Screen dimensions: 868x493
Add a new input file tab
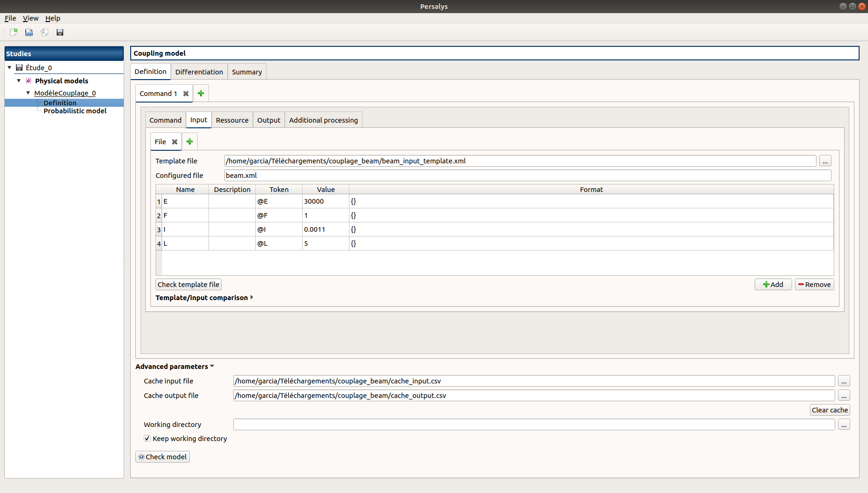[190, 141]
